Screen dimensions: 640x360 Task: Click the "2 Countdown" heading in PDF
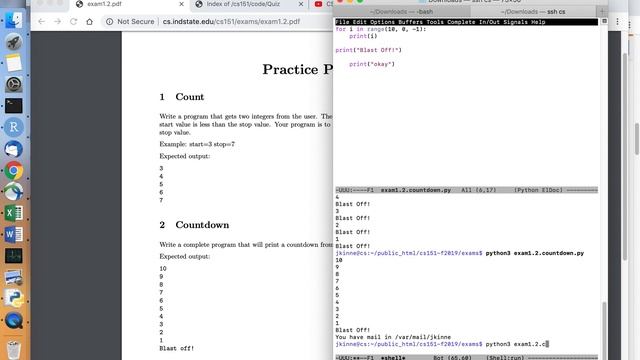pos(194,225)
